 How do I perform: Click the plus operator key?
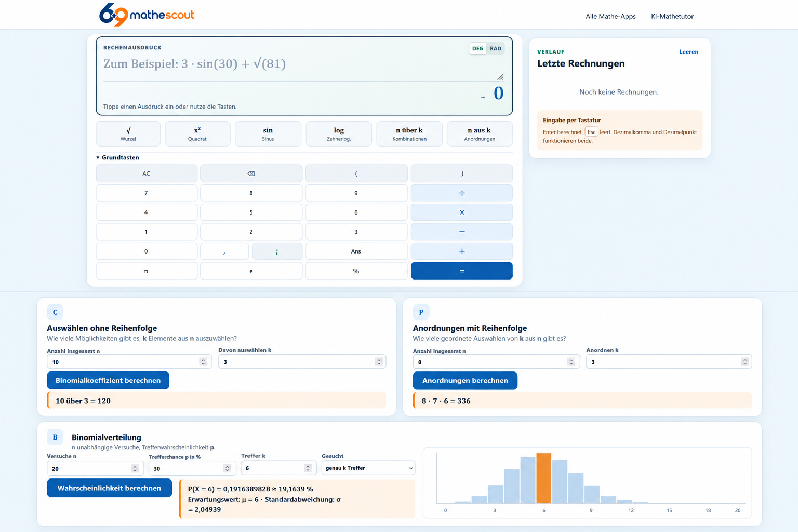click(x=462, y=251)
